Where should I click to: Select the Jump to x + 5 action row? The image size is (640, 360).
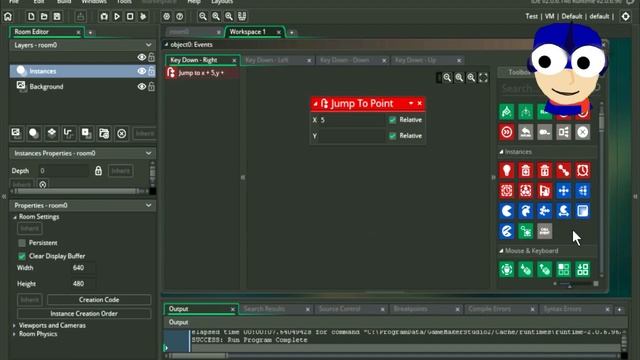[x=202, y=73]
